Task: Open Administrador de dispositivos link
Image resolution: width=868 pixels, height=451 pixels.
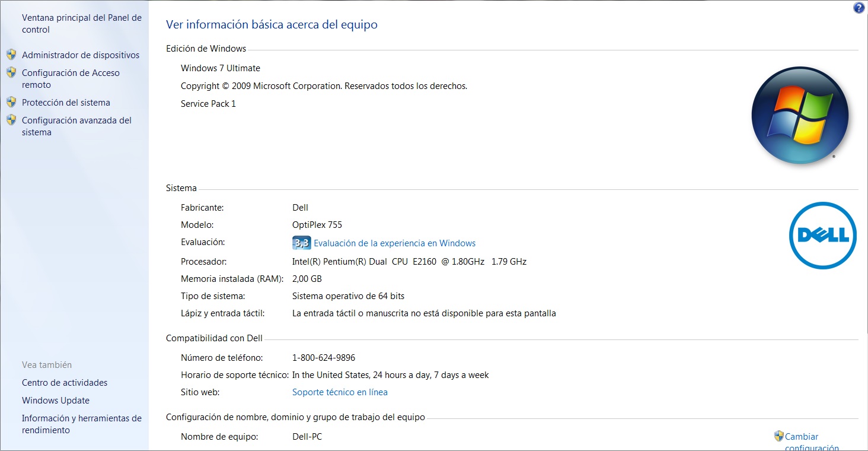Action: tap(81, 55)
